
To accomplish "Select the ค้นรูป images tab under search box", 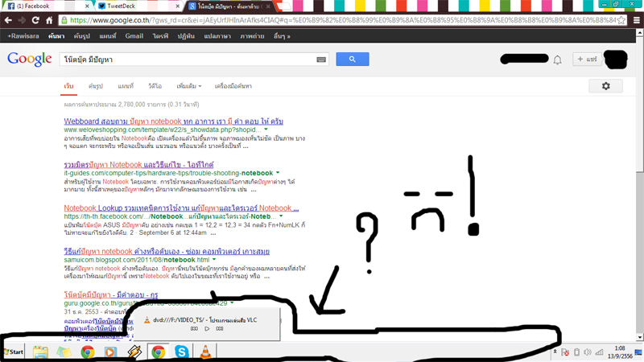I will pyautogui.click(x=96, y=86).
